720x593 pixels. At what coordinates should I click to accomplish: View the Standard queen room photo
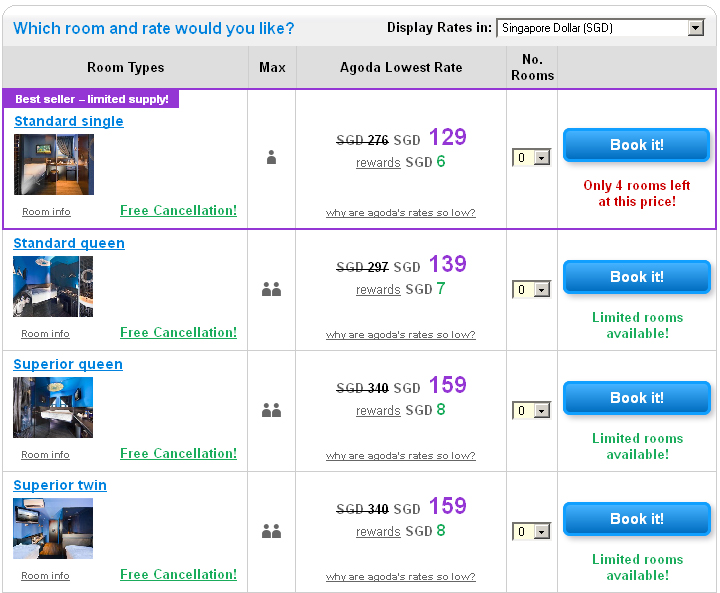pos(53,286)
